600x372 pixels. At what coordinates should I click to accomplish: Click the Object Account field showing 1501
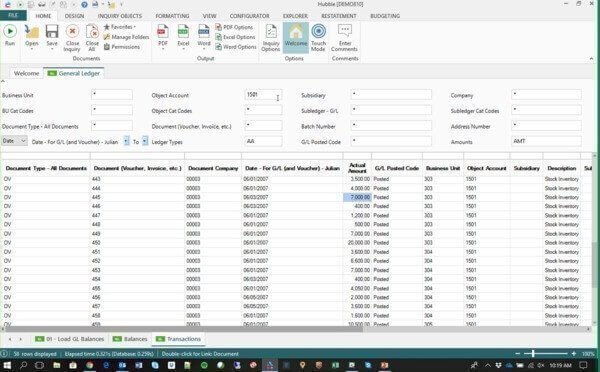(263, 95)
